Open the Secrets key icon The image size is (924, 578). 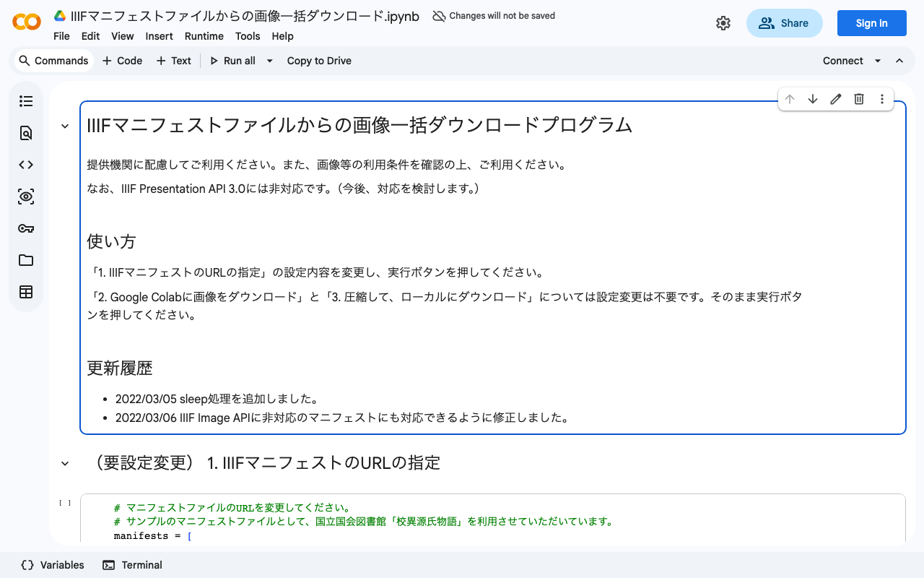(26, 228)
